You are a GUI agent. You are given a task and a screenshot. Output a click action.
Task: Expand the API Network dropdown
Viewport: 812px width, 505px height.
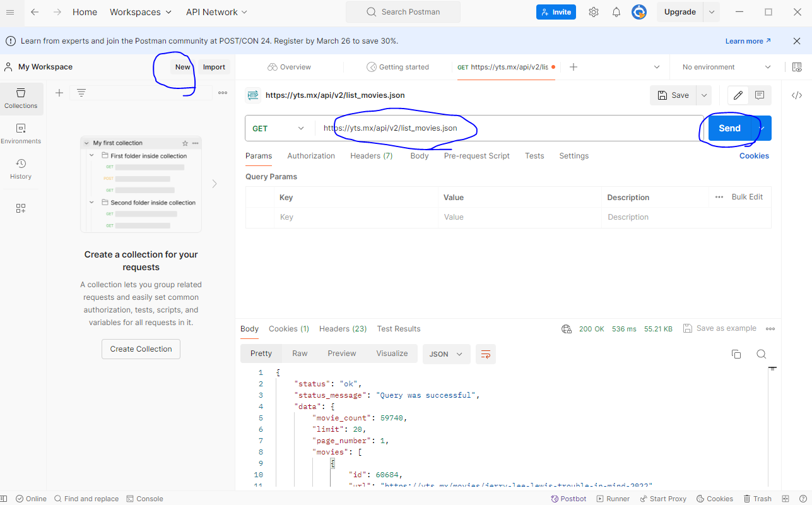(216, 12)
